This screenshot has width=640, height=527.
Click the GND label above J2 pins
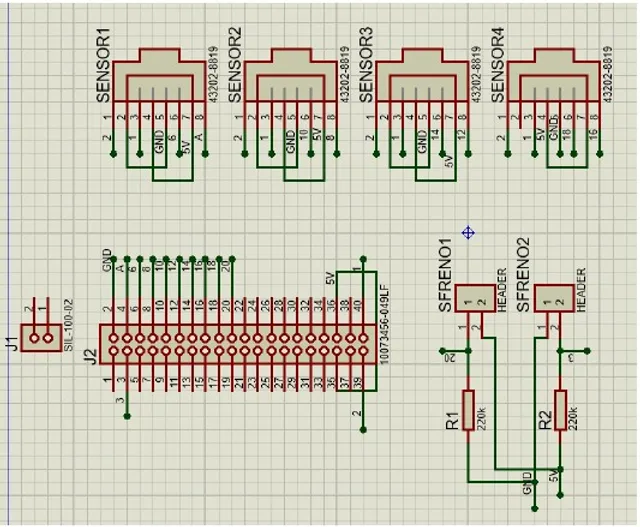pos(107,262)
